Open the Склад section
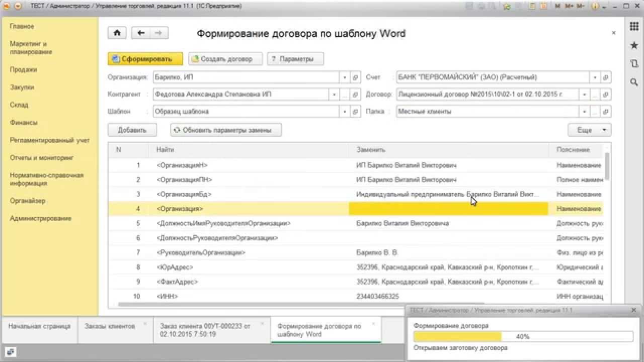The image size is (644, 362). click(19, 105)
